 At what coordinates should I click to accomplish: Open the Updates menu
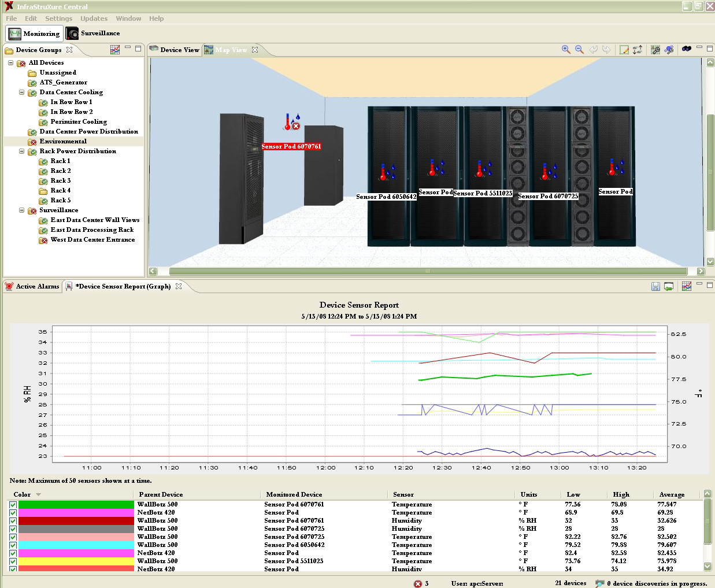[x=94, y=19]
